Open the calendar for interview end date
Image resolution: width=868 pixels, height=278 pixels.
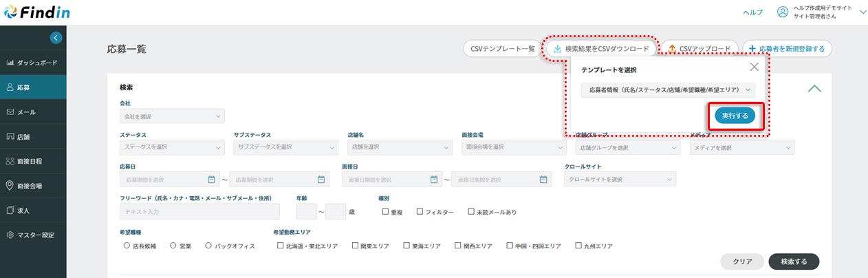543,180
